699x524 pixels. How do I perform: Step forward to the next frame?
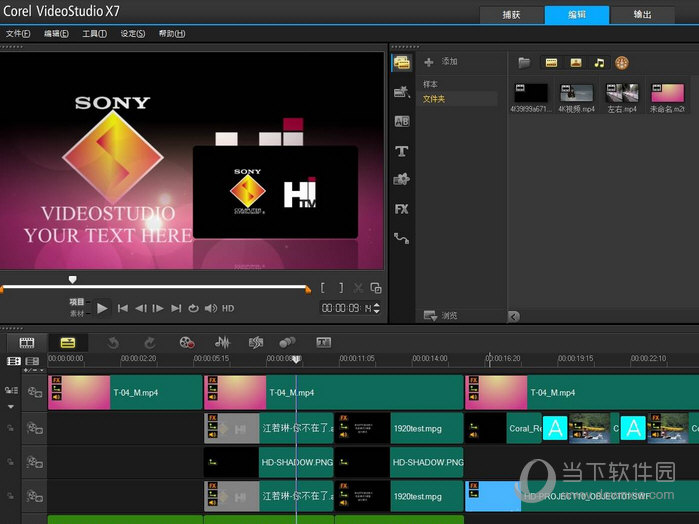[x=158, y=308]
